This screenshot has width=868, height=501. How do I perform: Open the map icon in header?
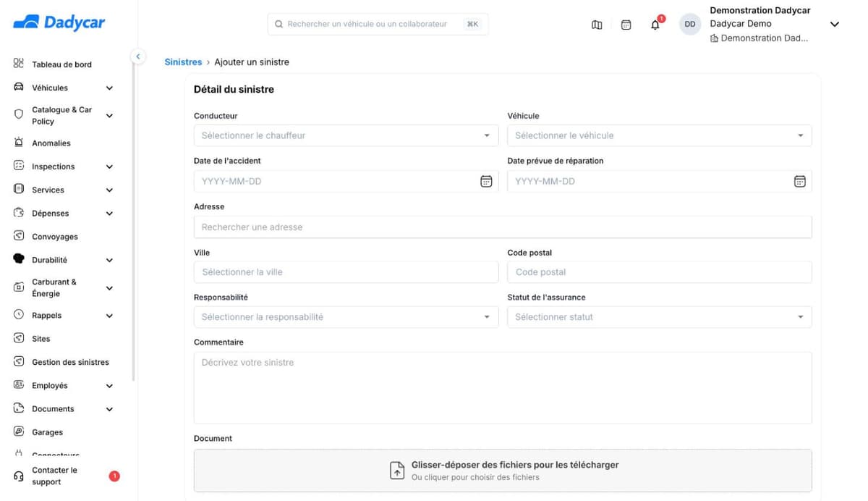coord(597,25)
